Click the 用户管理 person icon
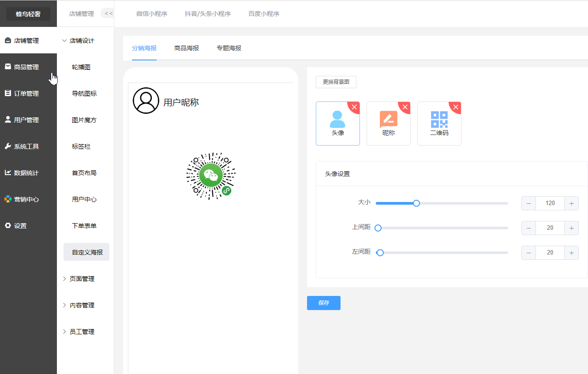Viewport: 588px width, 374px height. 7,120
